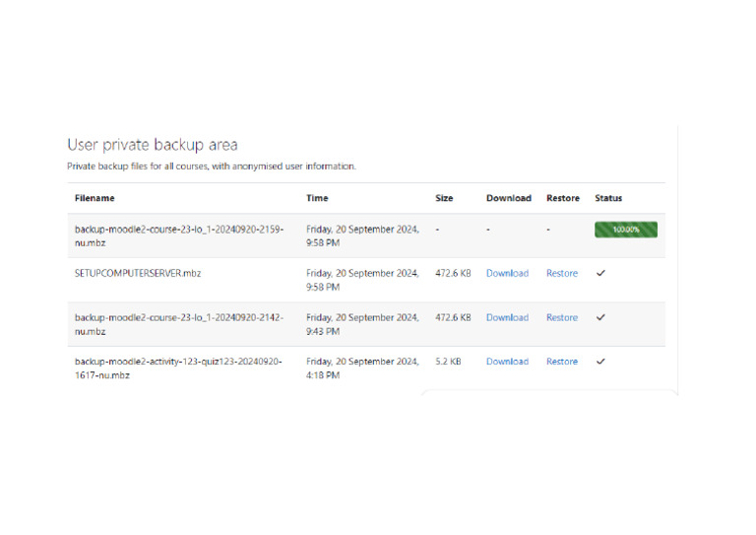756x535 pixels.
Task: Restore the SETUPCOMPUTERSERVER.mbz backup
Action: coord(562,274)
